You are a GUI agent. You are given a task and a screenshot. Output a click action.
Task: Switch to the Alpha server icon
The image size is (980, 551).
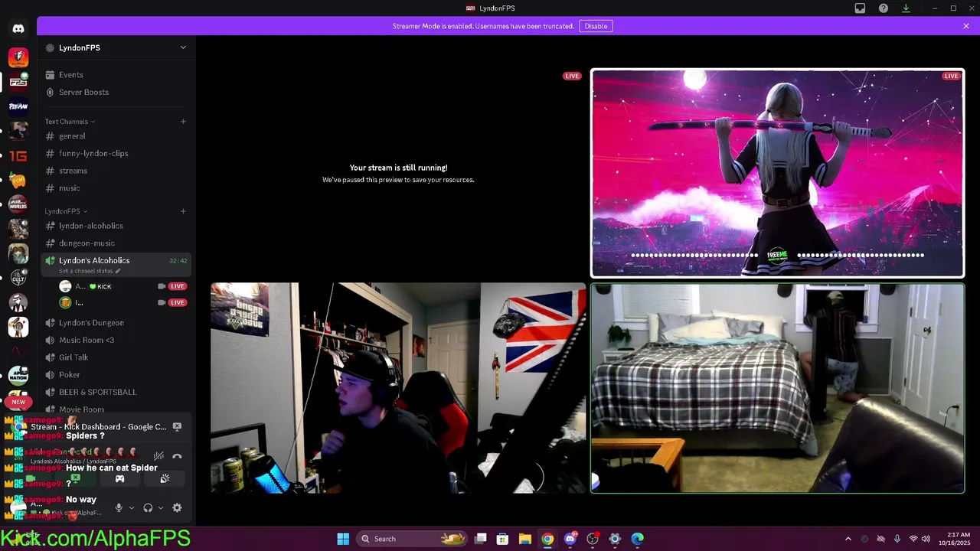[x=18, y=57]
